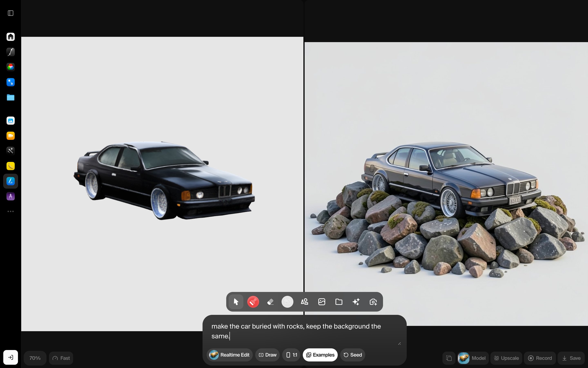
Task: Click the camera capture tool
Action: coord(373,302)
